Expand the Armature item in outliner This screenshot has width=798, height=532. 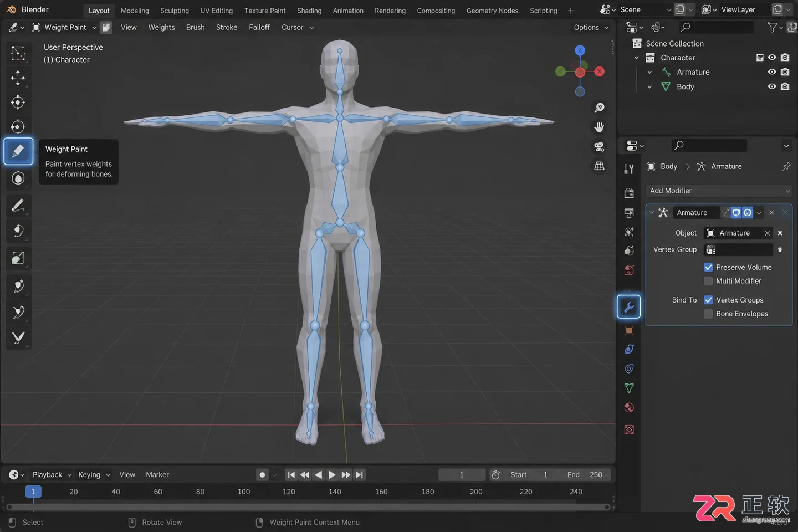tap(649, 72)
